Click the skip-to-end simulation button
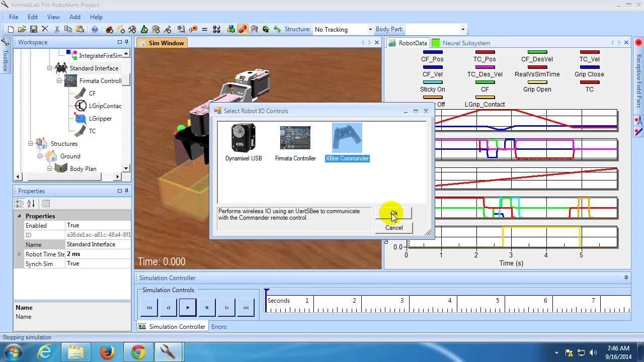This screenshot has height=362, width=644. click(246, 307)
